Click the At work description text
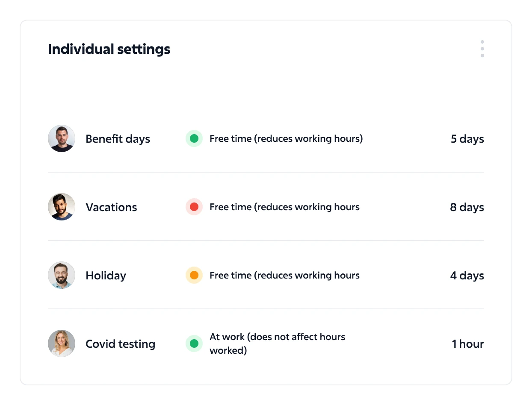 [277, 343]
